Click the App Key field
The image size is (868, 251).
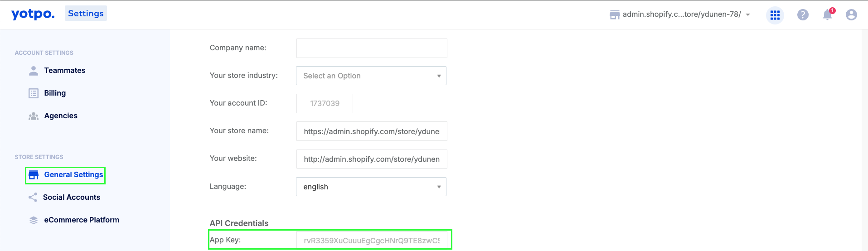(372, 240)
